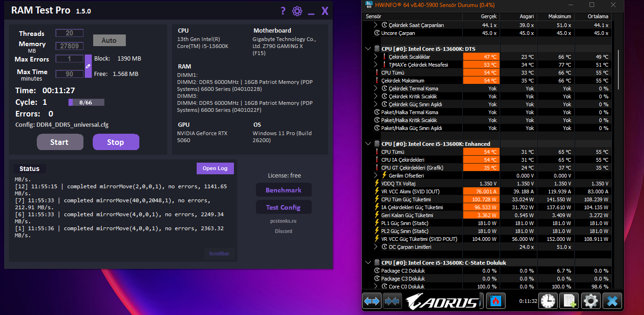The height and width of the screenshot is (315, 644).
Task: Open RAM Test Pro settings gear
Action: 297,11
